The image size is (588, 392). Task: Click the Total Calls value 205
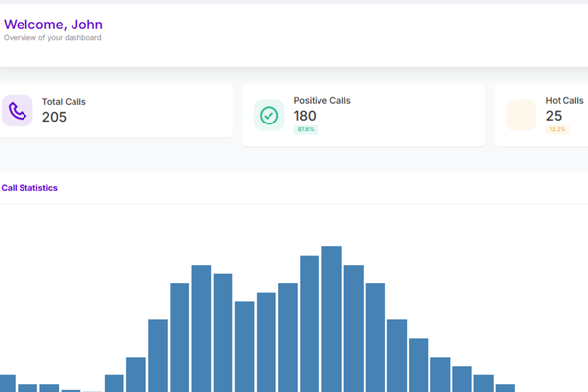point(54,117)
